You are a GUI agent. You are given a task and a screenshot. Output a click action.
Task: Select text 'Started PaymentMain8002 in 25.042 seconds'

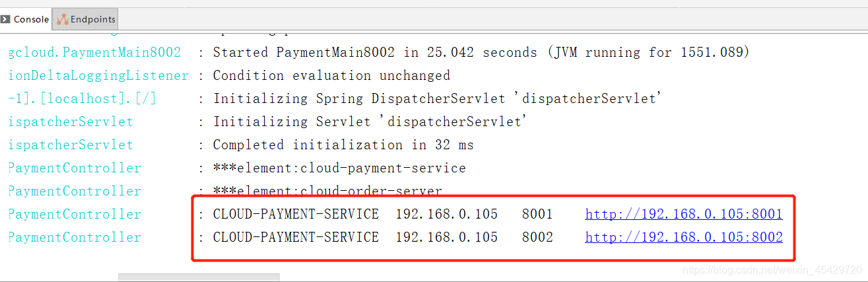(x=375, y=52)
